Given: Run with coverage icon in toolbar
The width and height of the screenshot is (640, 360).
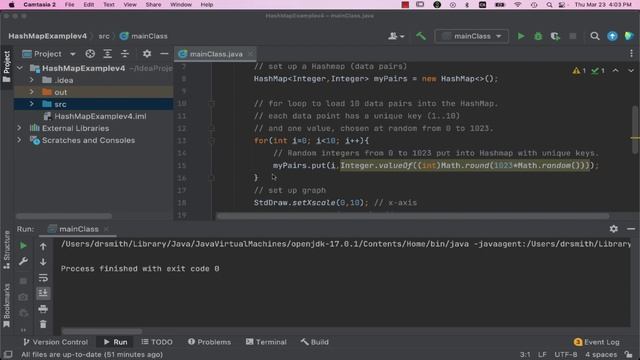Looking at the screenshot, I should pyautogui.click(x=555, y=36).
